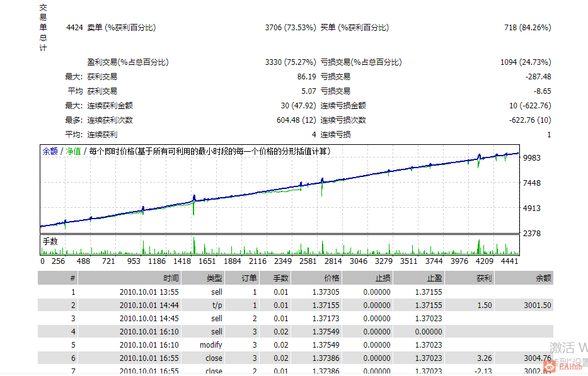Click the 连续获利金额 label
Image resolution: width=588 pixels, height=376 pixels.
[x=110, y=106]
